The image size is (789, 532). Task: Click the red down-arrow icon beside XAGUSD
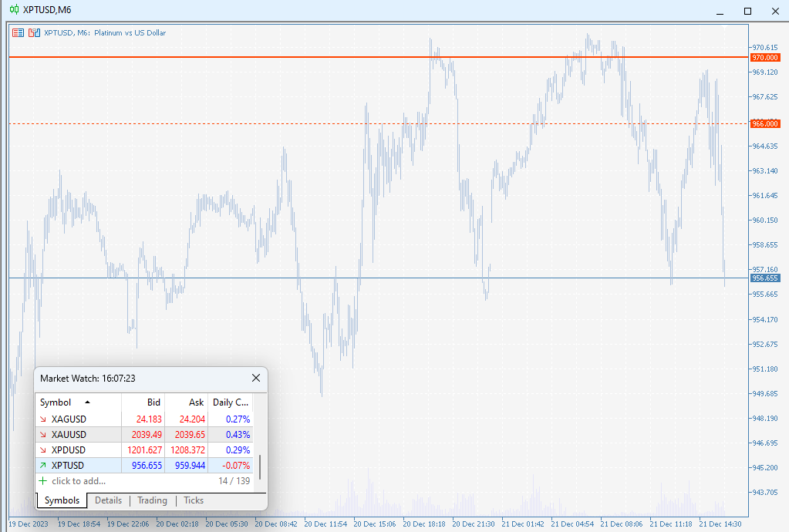42,419
